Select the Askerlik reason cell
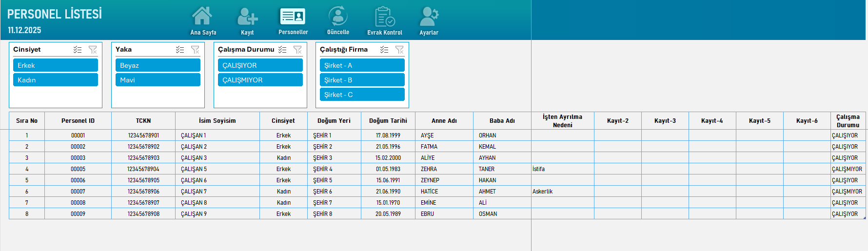Screen dimensions: 868x251 pyautogui.click(x=563, y=192)
